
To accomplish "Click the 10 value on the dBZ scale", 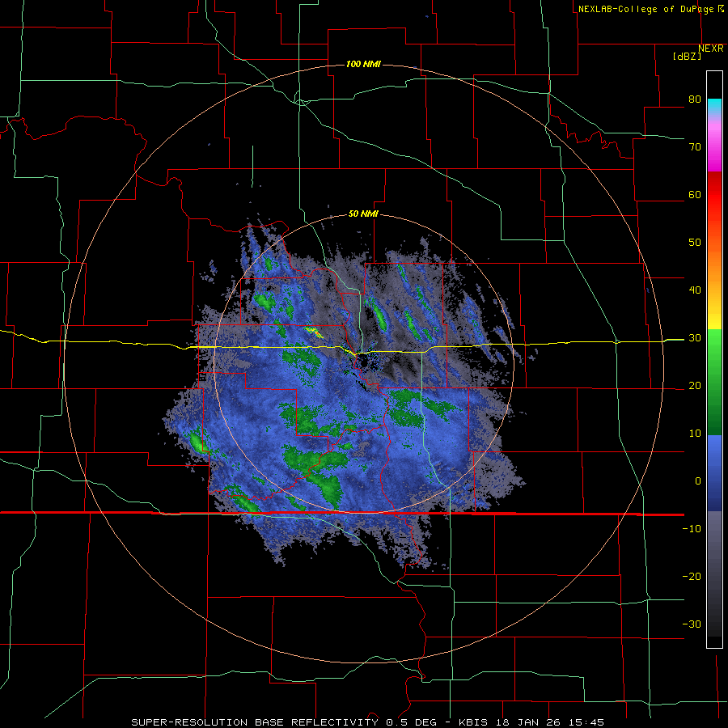I will (695, 434).
